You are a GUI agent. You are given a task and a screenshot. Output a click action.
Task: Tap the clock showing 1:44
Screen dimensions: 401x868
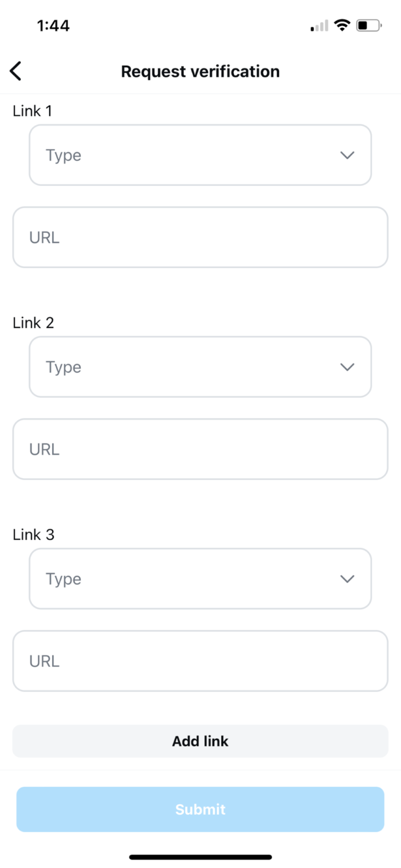pos(54,25)
